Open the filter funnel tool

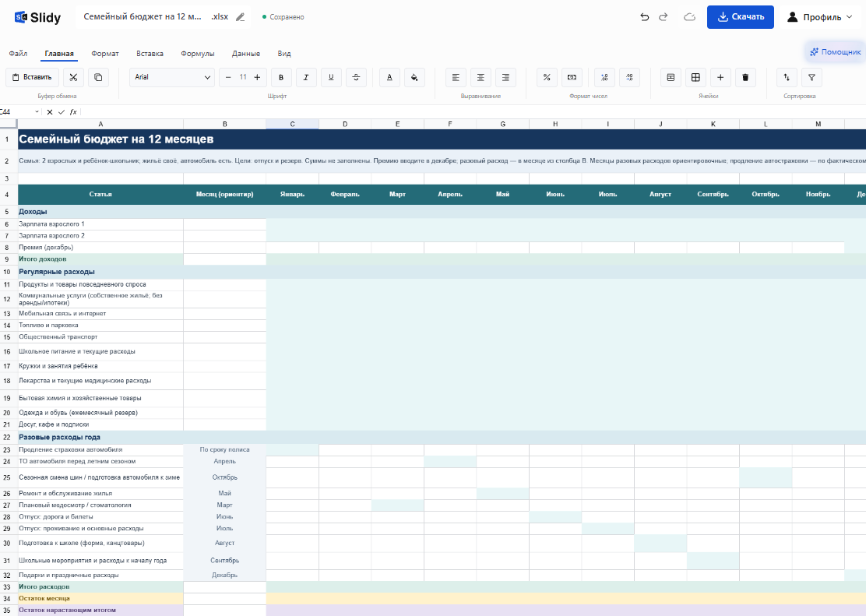pos(811,77)
